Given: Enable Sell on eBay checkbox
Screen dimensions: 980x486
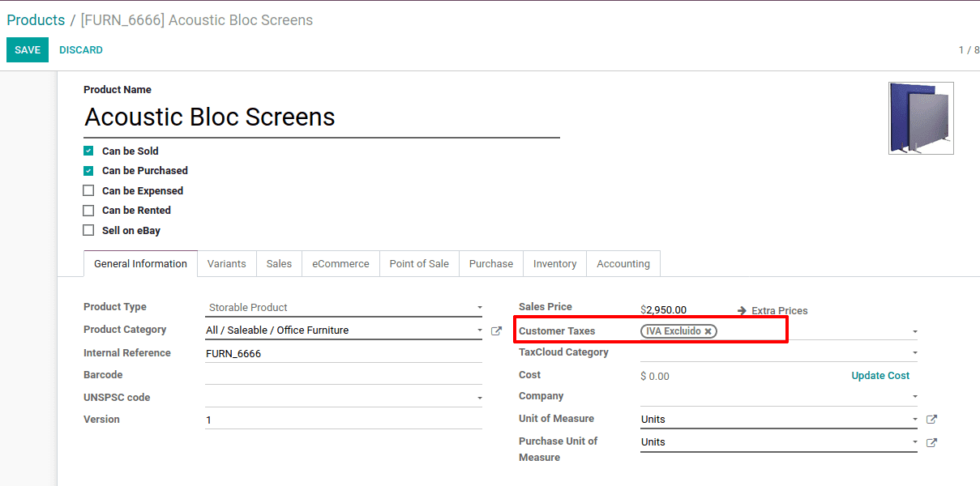Looking at the screenshot, I should (x=88, y=231).
